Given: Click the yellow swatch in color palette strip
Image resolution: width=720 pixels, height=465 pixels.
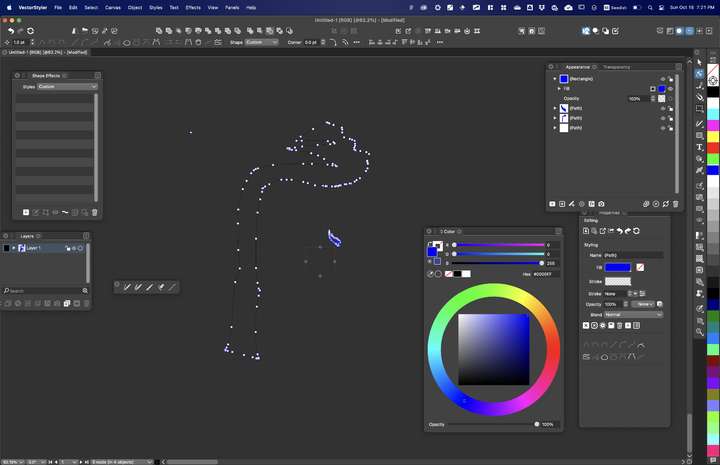Looking at the screenshot, I should coord(713,137).
